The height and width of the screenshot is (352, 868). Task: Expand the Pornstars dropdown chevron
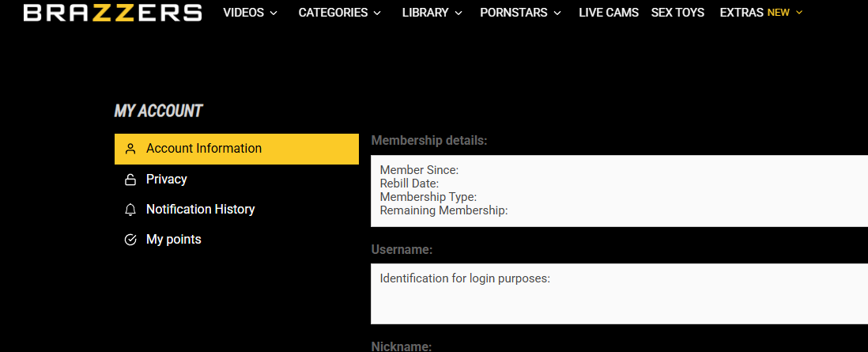(557, 13)
